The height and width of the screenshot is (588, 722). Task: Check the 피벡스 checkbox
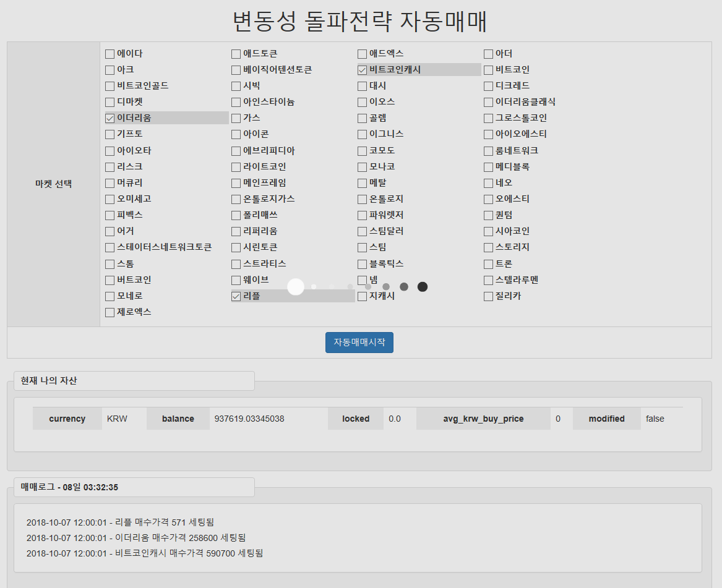click(110, 215)
